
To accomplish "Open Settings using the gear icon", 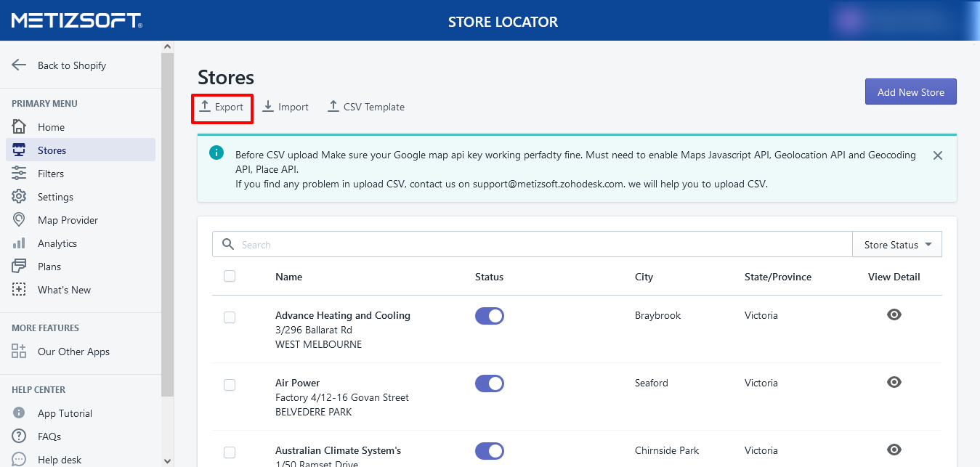I will (x=19, y=197).
